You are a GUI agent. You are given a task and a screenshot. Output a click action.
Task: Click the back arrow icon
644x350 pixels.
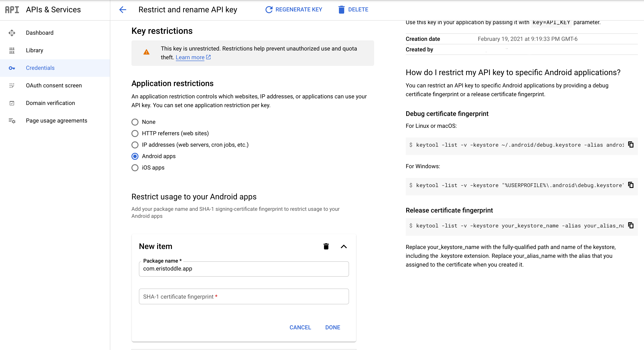click(122, 9)
